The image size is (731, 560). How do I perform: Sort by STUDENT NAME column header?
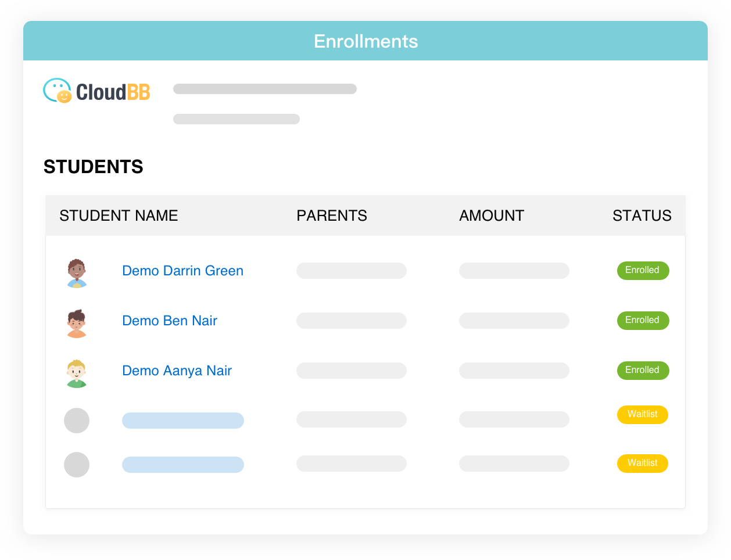point(119,216)
